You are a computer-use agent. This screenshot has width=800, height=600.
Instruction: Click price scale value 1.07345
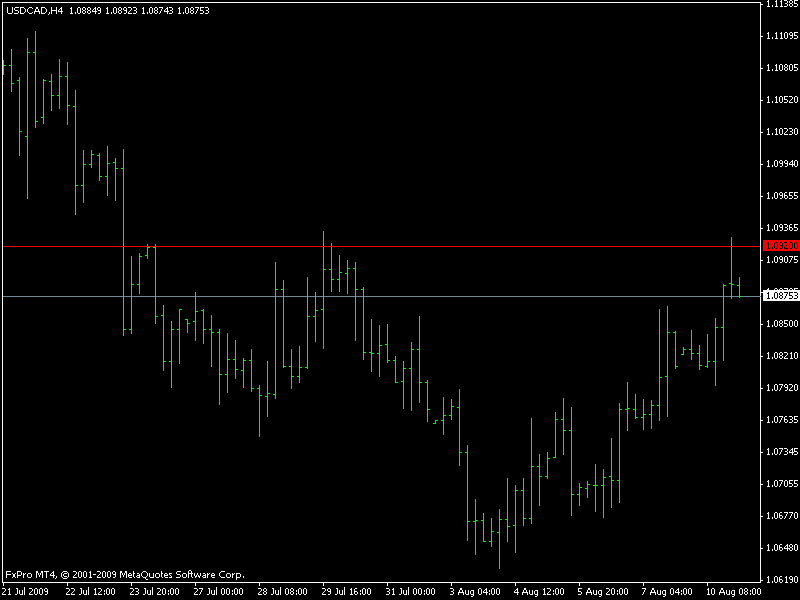[x=782, y=452]
